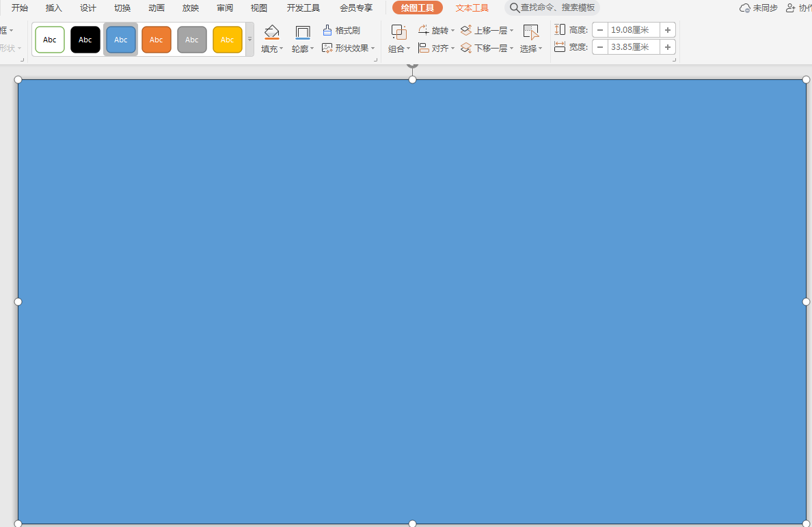Open the 开发工具 tab
This screenshot has height=527, width=812.
pyautogui.click(x=303, y=8)
